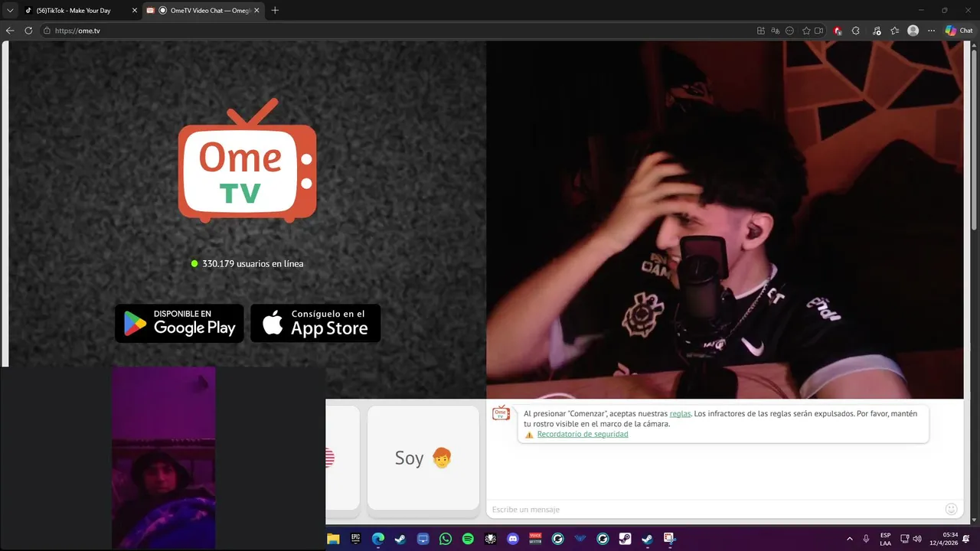The image size is (980, 551).
Task: Open the Extensions puzzle icon
Action: click(x=856, y=31)
